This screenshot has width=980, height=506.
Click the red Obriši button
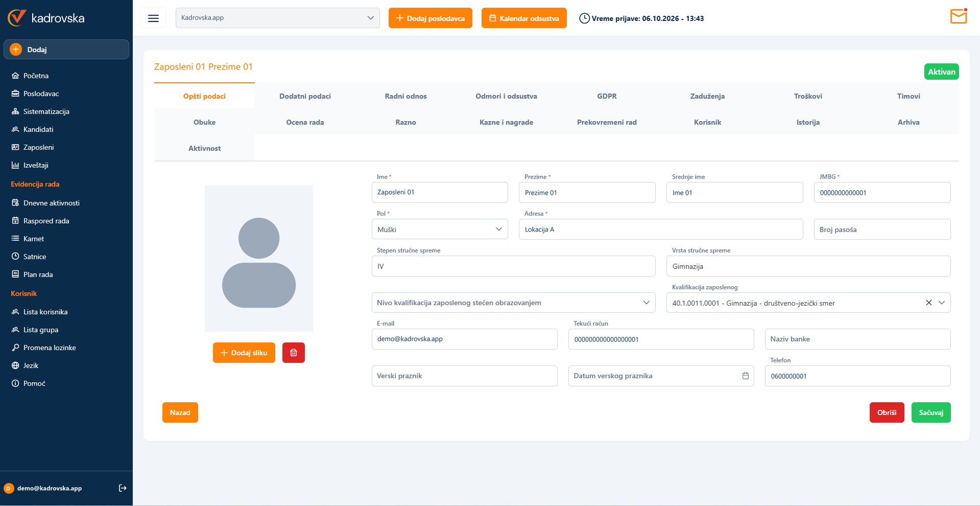pos(887,412)
